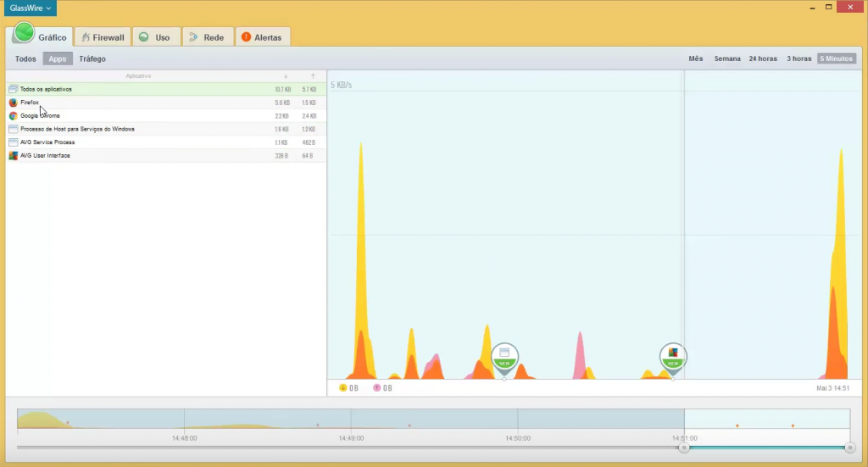Viewport: 868px width, 467px height.
Task: Click the Windows Host Process row icon
Action: [x=14, y=129]
